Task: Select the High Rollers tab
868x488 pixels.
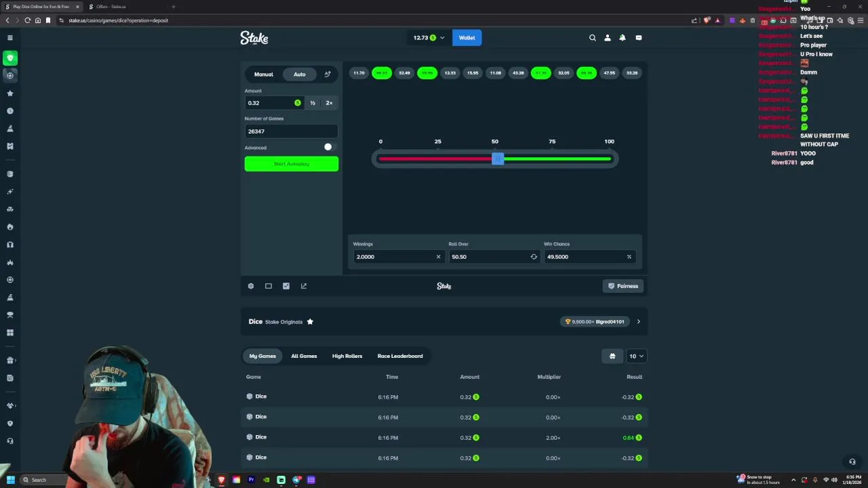Action: pyautogui.click(x=347, y=357)
